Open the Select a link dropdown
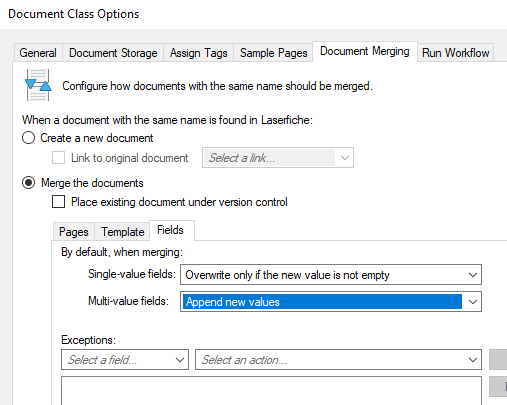The image size is (507, 405). [278, 158]
